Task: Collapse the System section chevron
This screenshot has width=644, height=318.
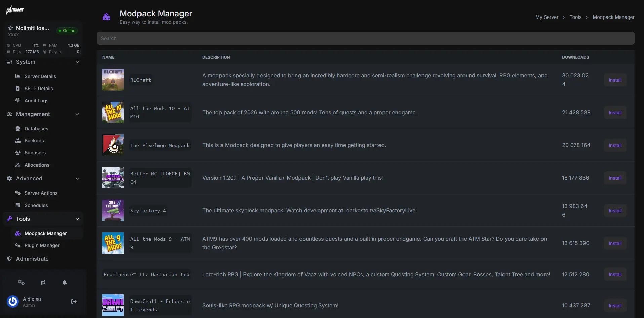Action: click(x=77, y=62)
